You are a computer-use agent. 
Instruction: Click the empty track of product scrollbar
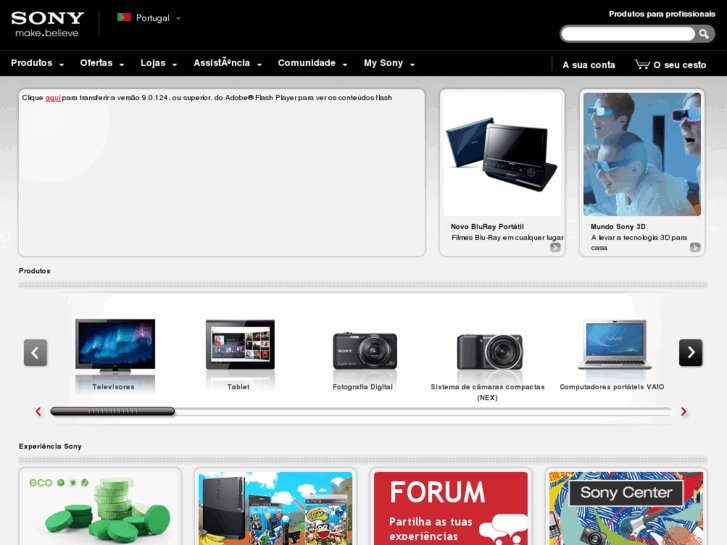click(423, 411)
